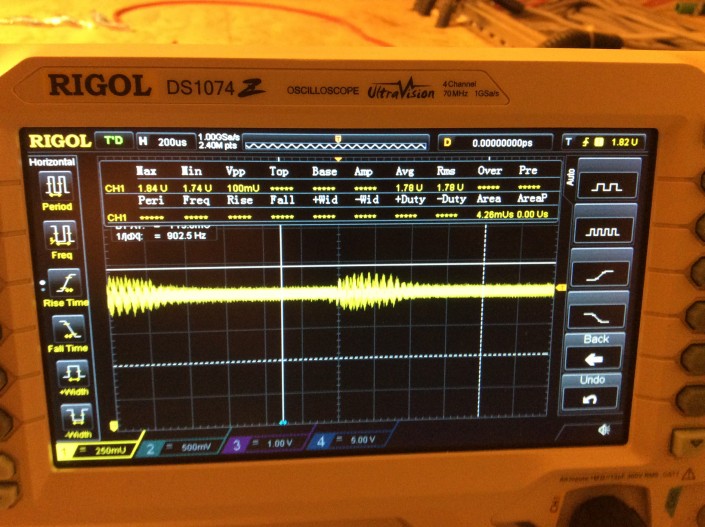Image resolution: width=705 pixels, height=527 pixels.
Task: Click the Undo button
Action: 591,393
